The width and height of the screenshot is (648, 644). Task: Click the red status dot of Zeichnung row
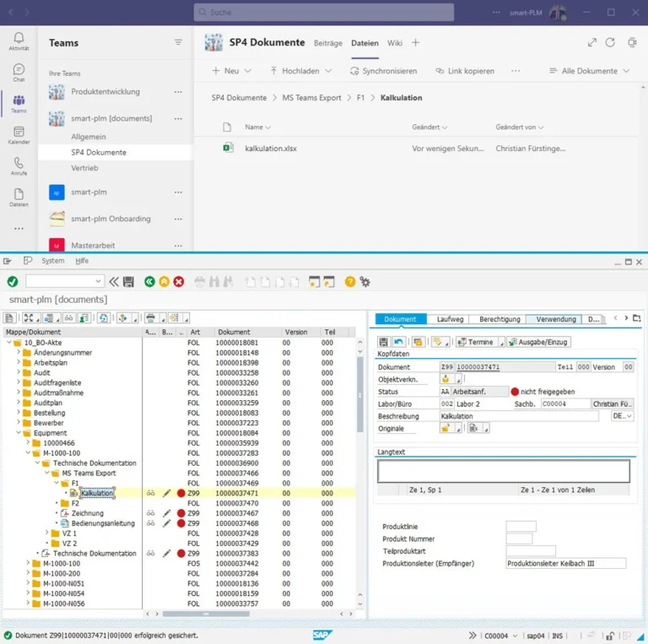181,513
